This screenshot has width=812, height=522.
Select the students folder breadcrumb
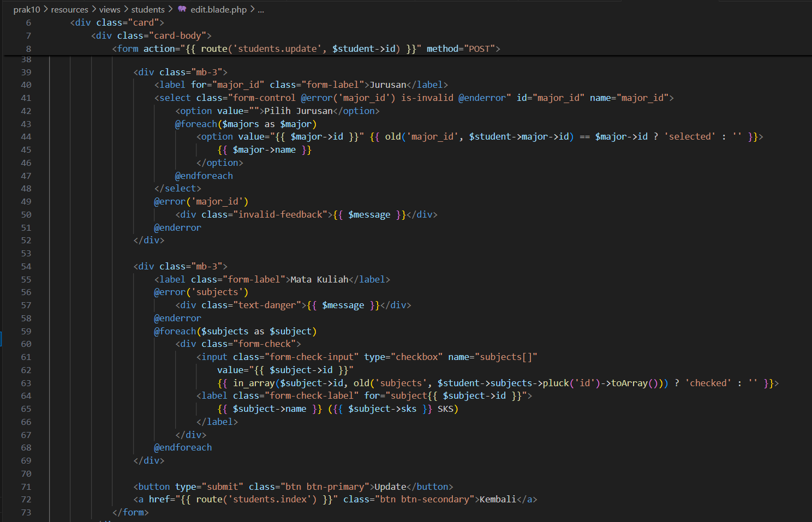[147, 9]
